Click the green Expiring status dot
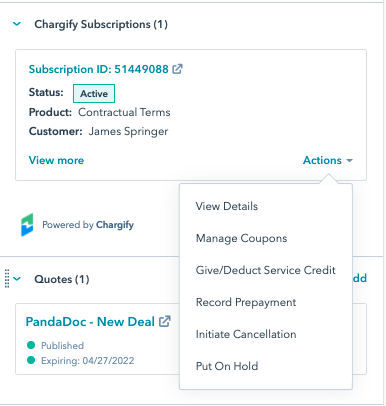The image size is (386, 406). pos(31,360)
